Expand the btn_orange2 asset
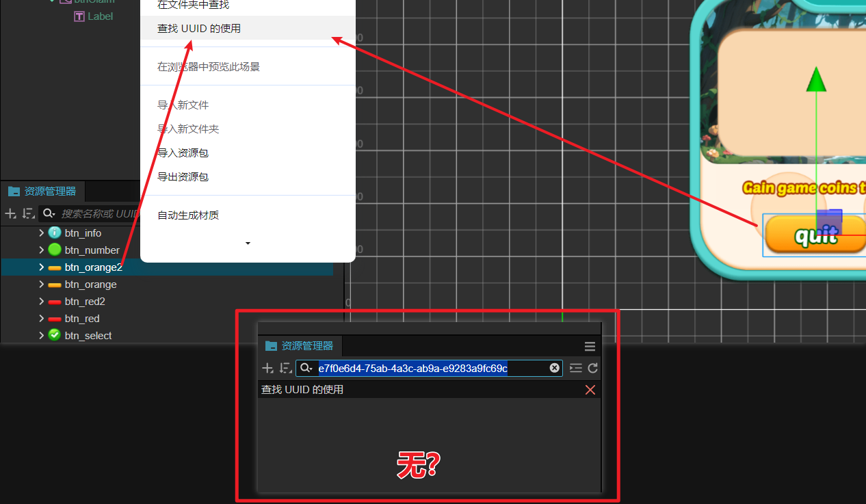Screen dimensions: 866x504 point(41,267)
